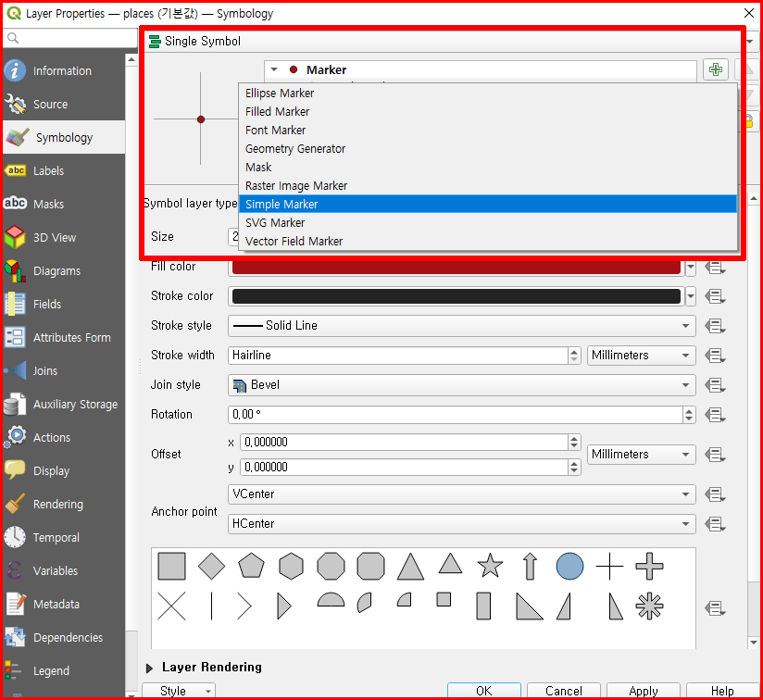Open data-defined override for Stroke color

(x=715, y=296)
